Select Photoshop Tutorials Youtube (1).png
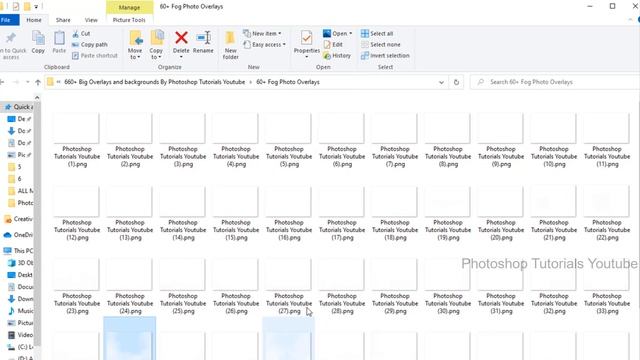The height and width of the screenshot is (360, 640). pyautogui.click(x=77, y=141)
